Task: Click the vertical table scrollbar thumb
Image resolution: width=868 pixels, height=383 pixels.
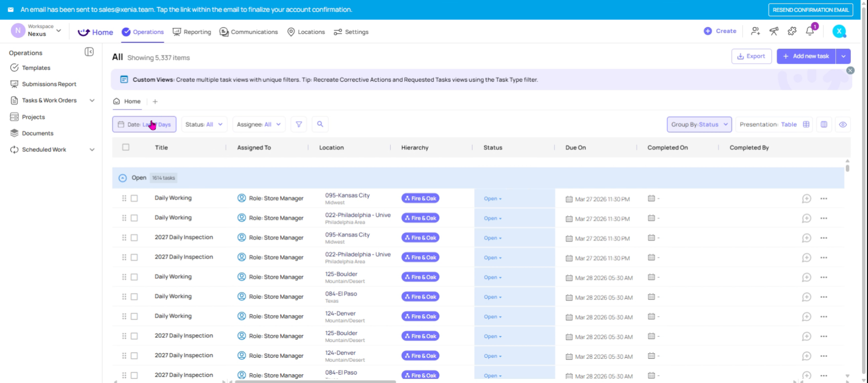Action: [x=847, y=168]
